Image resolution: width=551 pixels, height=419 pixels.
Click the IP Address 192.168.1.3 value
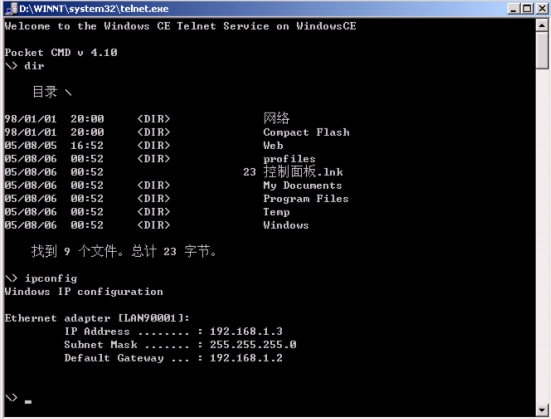[246, 331]
